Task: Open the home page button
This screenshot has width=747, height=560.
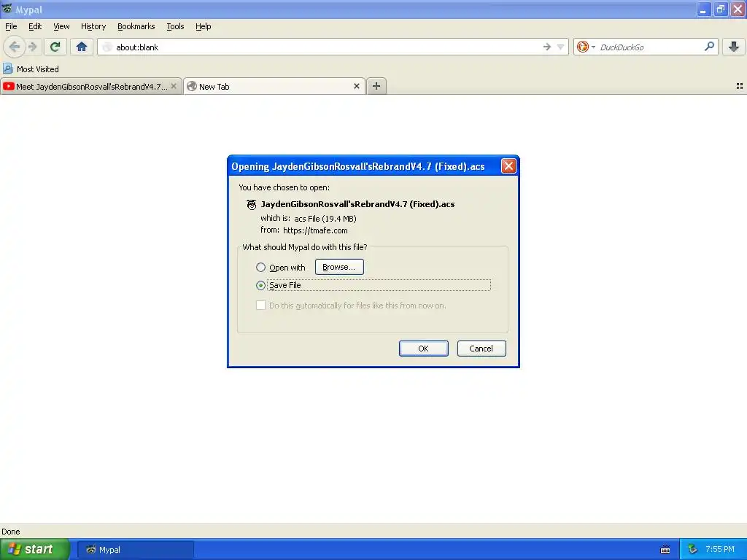Action: [82, 47]
